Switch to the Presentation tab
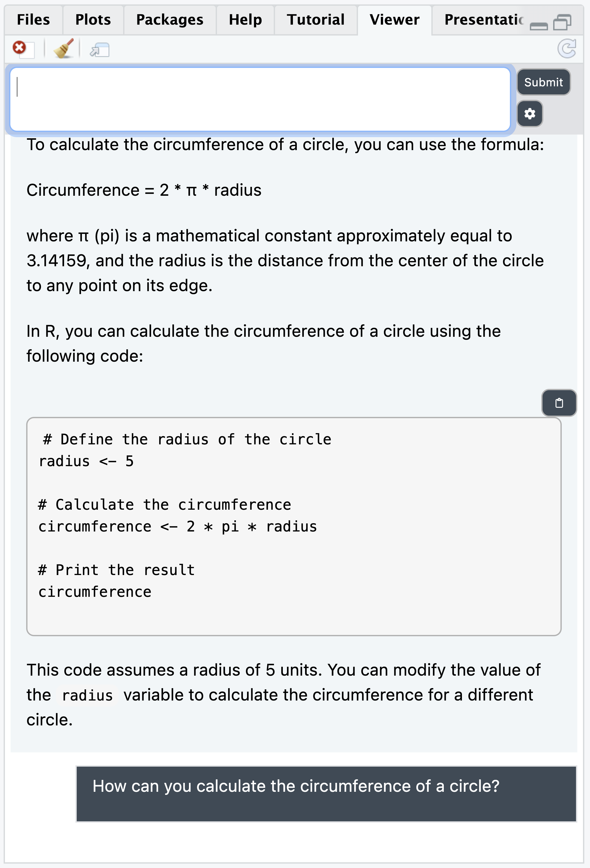This screenshot has width=590, height=868. [483, 20]
